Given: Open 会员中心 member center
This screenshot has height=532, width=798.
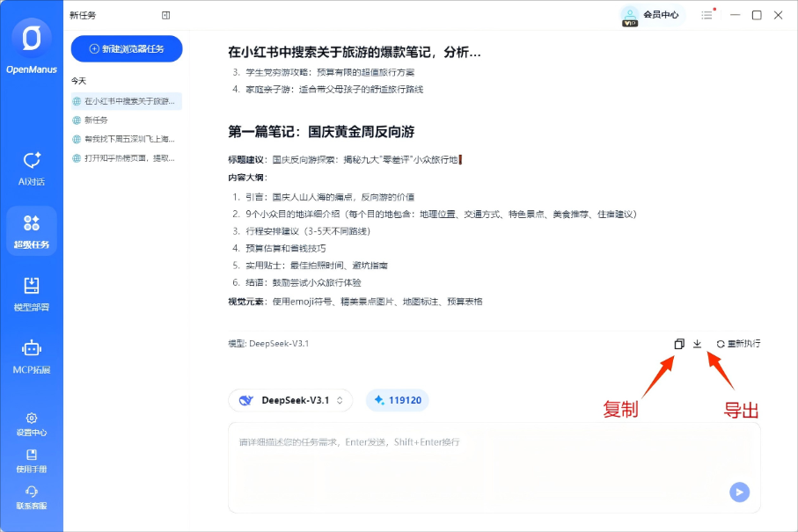Looking at the screenshot, I should pos(651,15).
